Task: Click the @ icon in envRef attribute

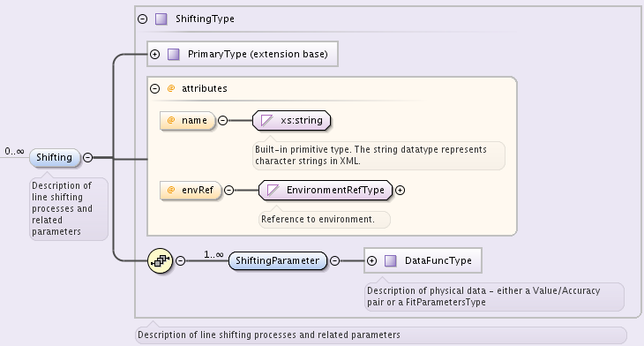Action: pyautogui.click(x=171, y=190)
